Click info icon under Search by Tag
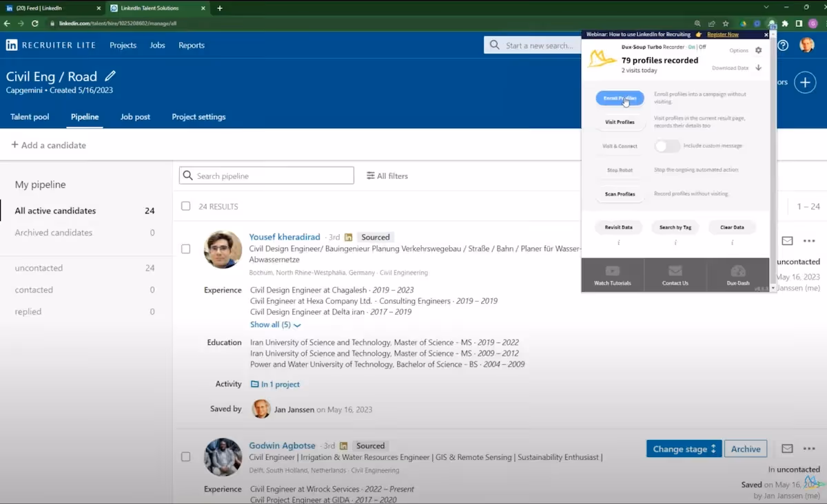Viewport: 827px width, 504px height. coord(675,242)
